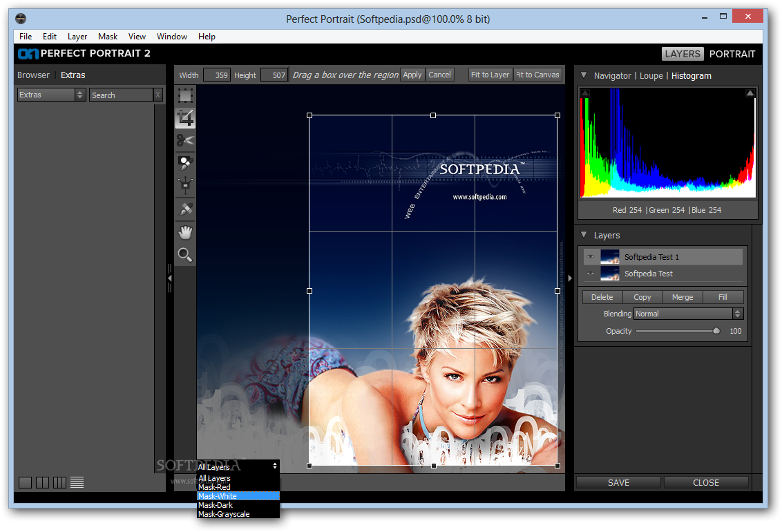Viewport: 782px width, 532px height.
Task: Click the SAVE button
Action: tap(618, 483)
